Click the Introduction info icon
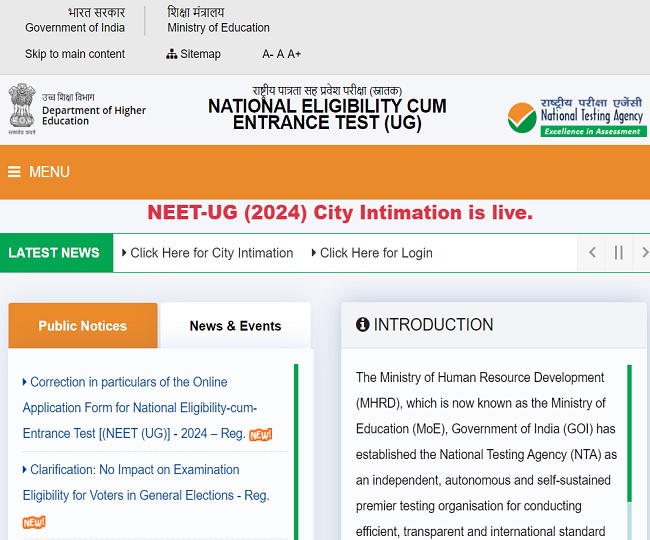 pyautogui.click(x=362, y=325)
